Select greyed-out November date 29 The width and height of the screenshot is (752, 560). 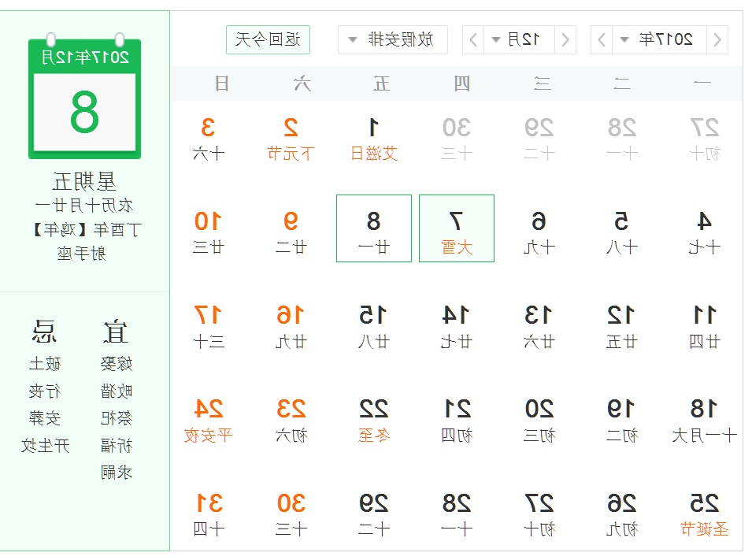click(539, 139)
